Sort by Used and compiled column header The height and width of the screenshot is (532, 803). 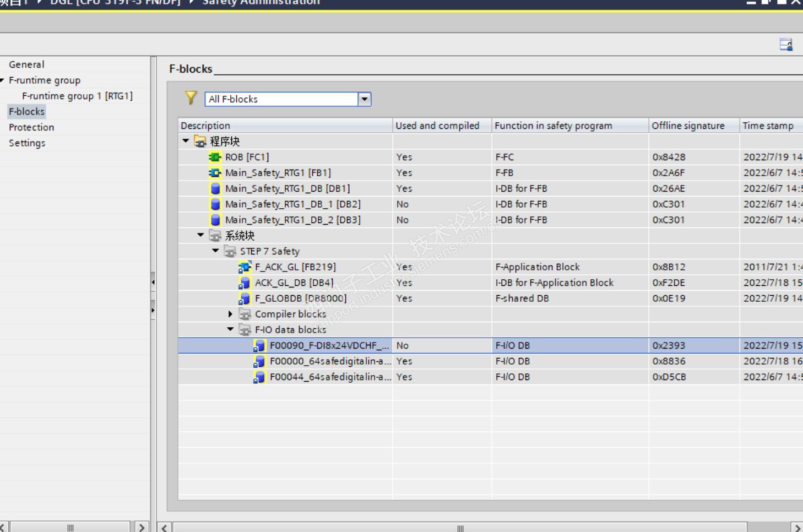coord(442,126)
